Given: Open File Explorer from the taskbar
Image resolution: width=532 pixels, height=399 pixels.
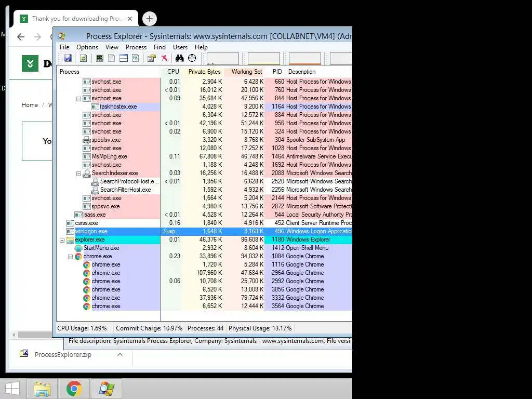Looking at the screenshot, I should click(x=42, y=389).
